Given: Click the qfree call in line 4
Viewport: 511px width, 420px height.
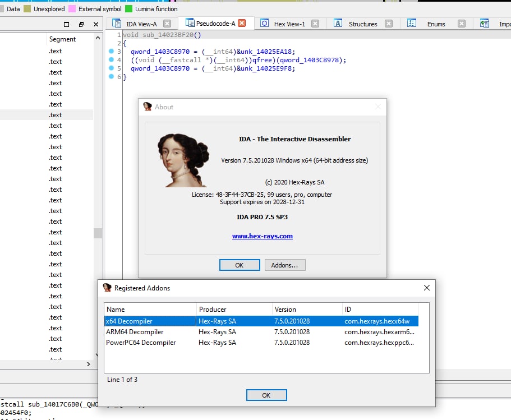Looking at the screenshot, I should (262, 60).
